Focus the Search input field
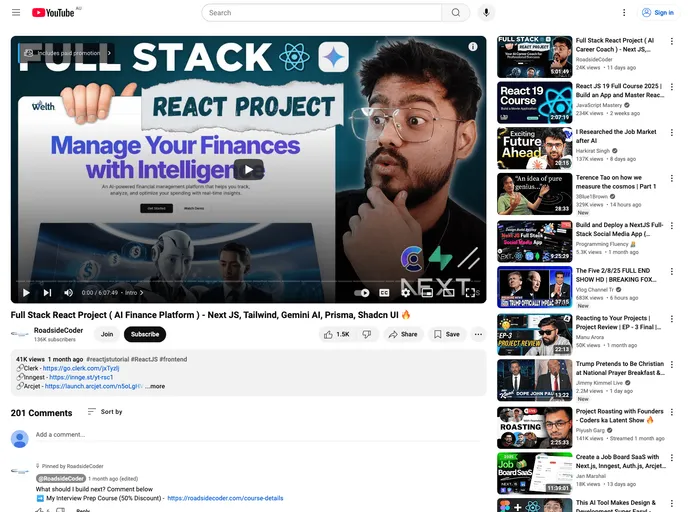Screen dimensions: 688x512 (x=322, y=13)
